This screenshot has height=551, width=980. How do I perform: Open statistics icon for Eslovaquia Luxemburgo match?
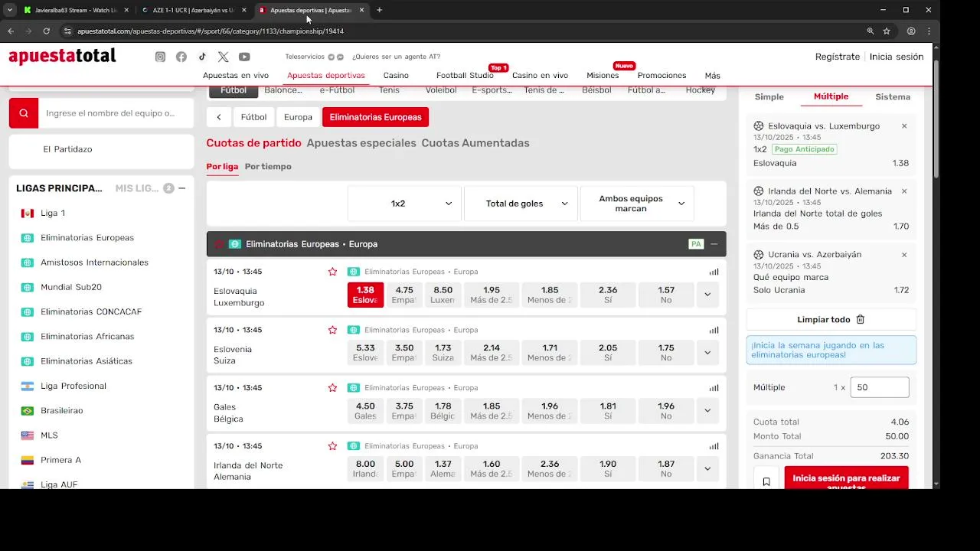coord(714,272)
